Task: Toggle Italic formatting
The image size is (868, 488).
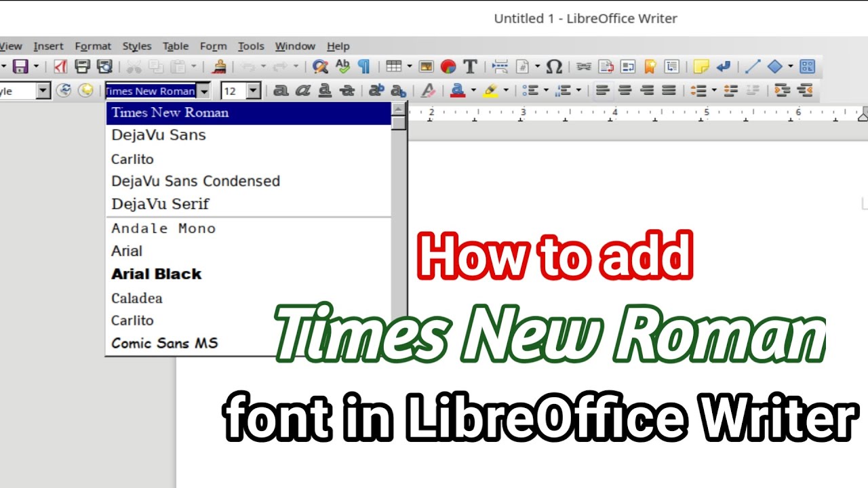Action: tap(302, 90)
